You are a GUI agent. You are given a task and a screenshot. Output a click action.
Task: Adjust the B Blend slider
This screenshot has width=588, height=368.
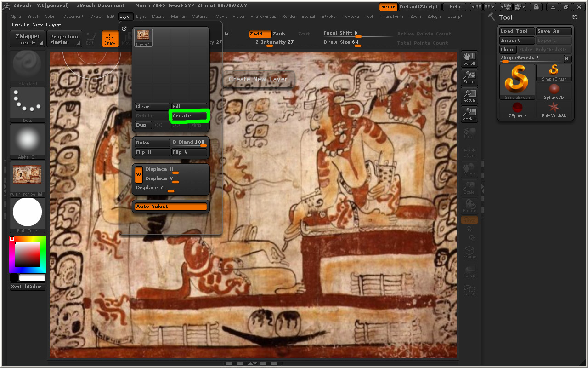point(189,143)
